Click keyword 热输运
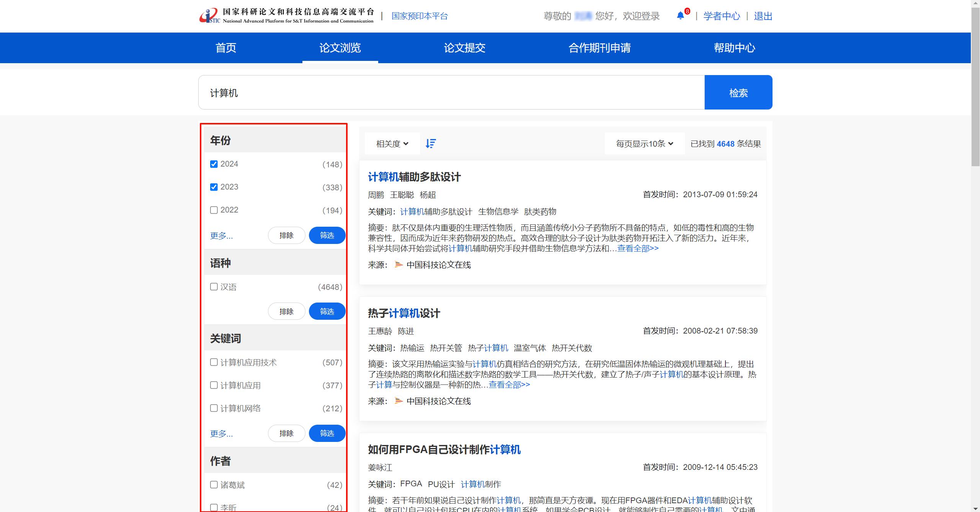 click(412, 348)
